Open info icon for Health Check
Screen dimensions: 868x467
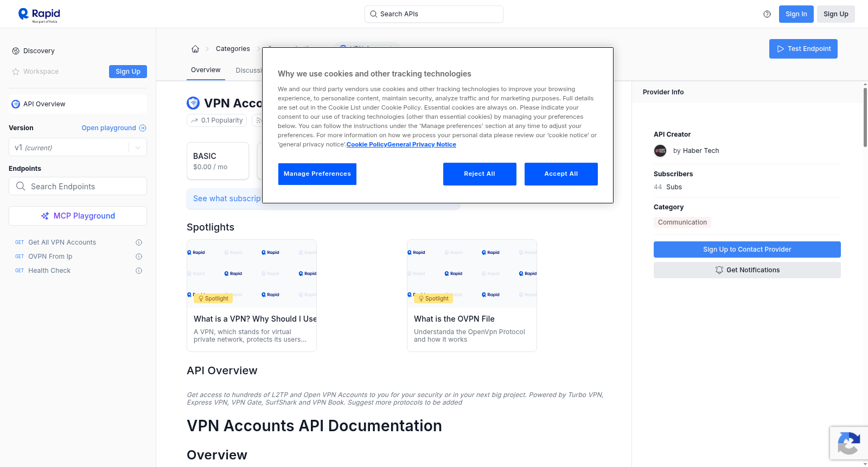click(x=139, y=271)
